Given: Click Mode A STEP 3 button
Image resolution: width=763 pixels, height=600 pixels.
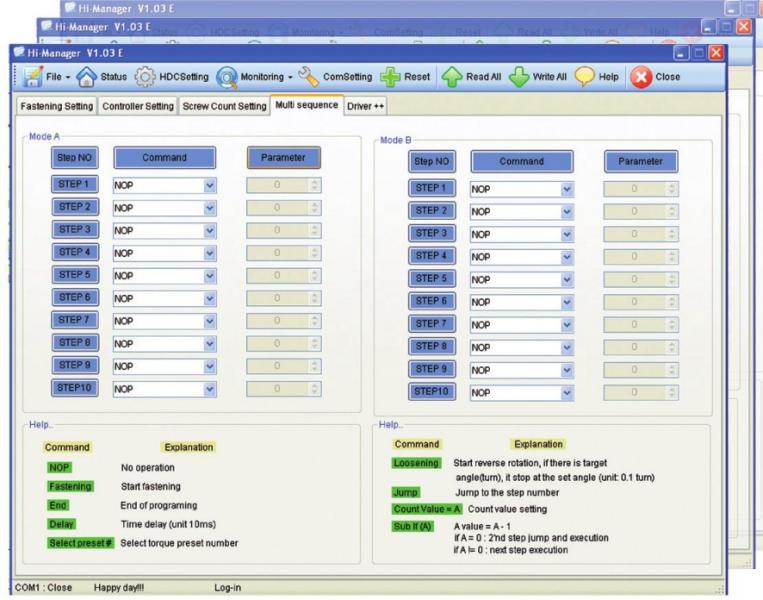Looking at the screenshot, I should point(75,230).
